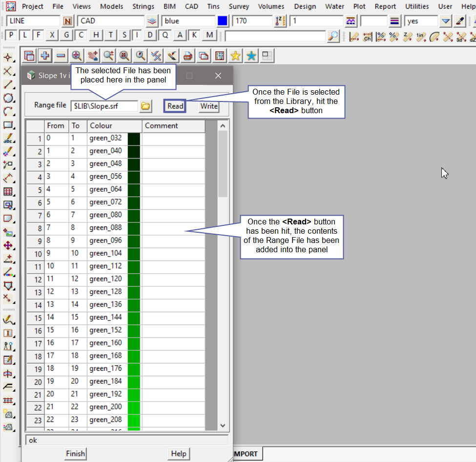Toggle the 'L' snap button
The height and width of the screenshot is (462, 476).
(25, 35)
